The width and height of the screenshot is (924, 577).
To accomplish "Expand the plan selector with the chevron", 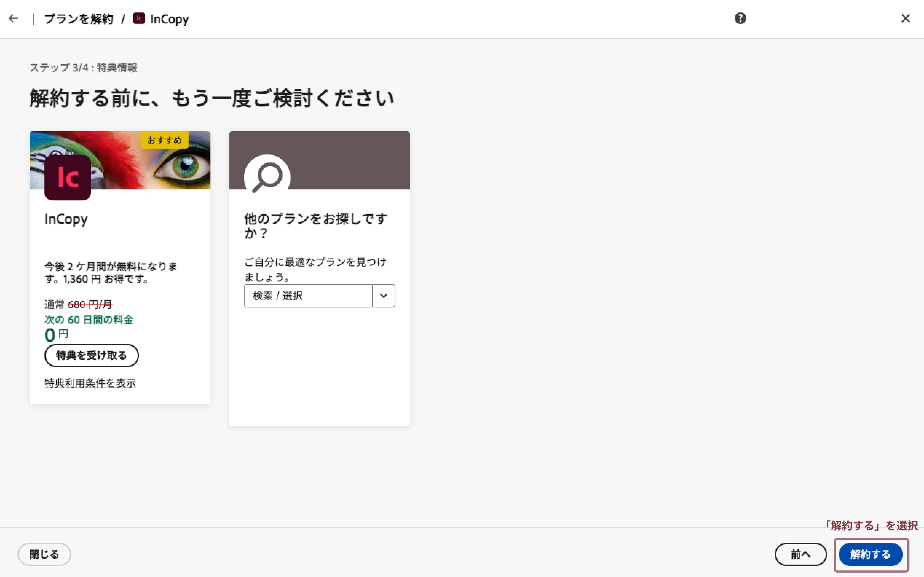I will 383,296.
